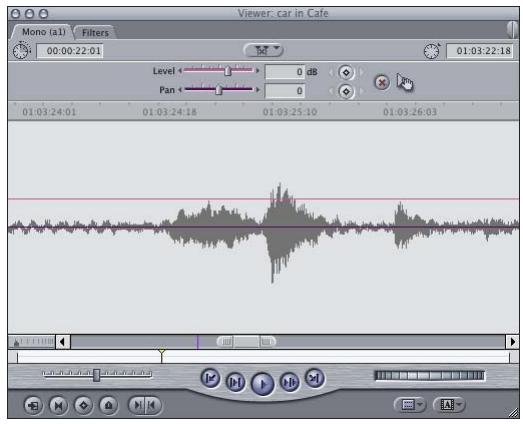
Task: Adjust the Pan slider handle
Action: 218,90
